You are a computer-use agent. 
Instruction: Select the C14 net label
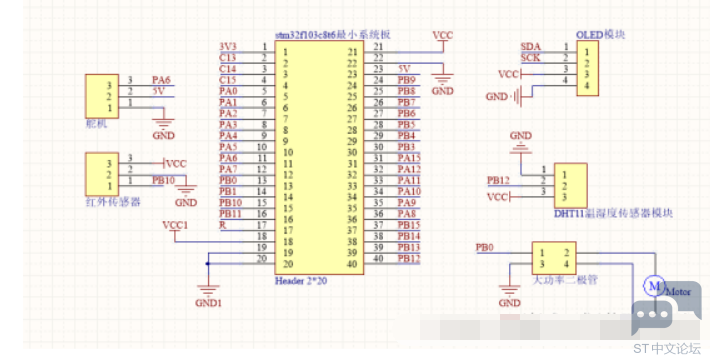[x=227, y=69]
